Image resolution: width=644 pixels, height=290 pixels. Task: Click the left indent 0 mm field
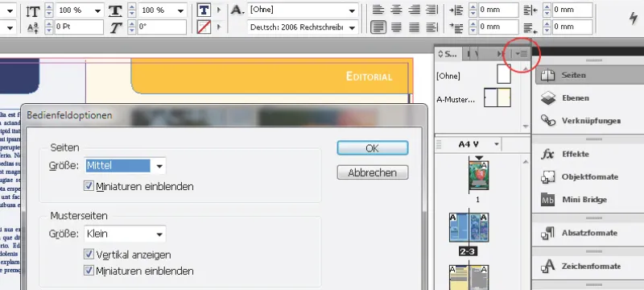pos(498,10)
